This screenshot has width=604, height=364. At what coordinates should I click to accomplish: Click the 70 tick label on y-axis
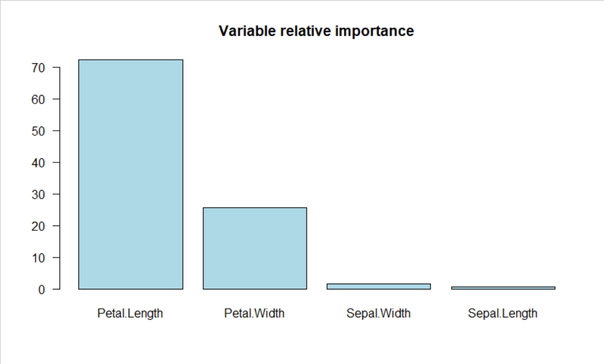[x=40, y=67]
